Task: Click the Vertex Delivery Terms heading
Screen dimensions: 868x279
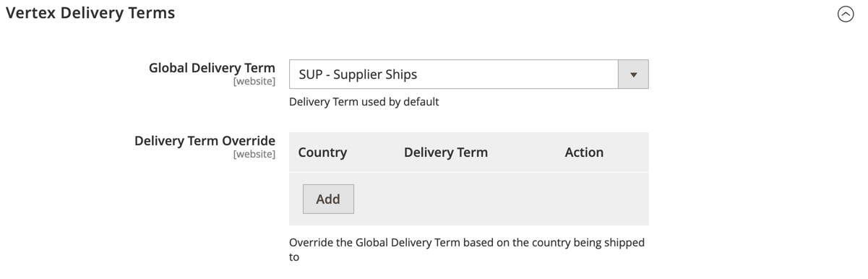Action: [90, 13]
